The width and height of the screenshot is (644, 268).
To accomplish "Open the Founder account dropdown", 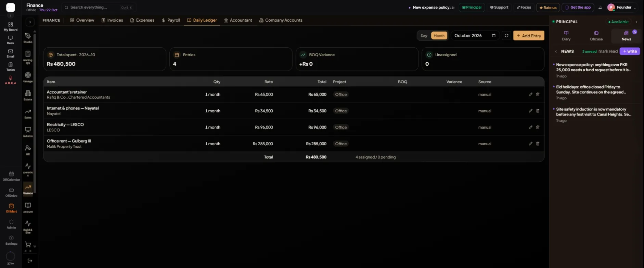I will (x=622, y=8).
